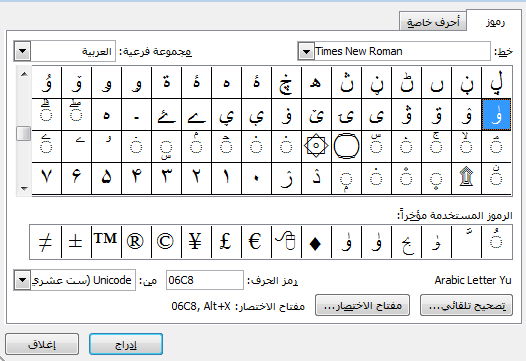Pick the plus-minus ± recently used symbol
The width and height of the screenshot is (526, 361).
point(76,242)
